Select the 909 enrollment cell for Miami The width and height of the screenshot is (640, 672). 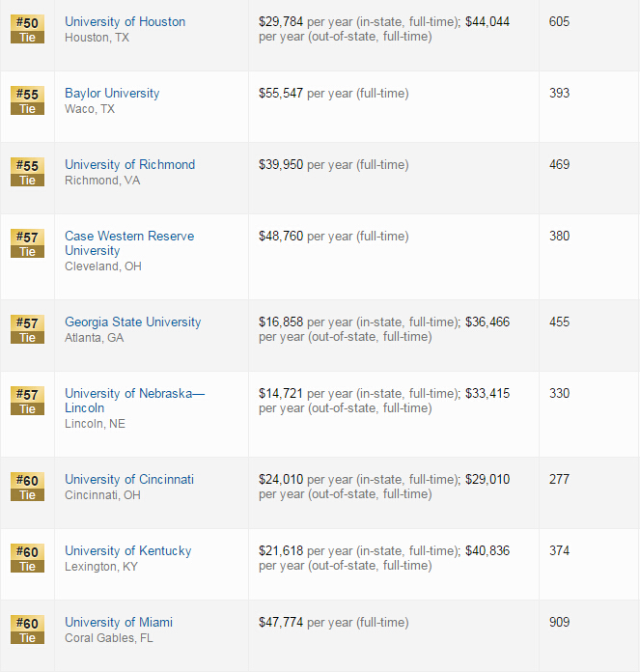tap(589, 636)
